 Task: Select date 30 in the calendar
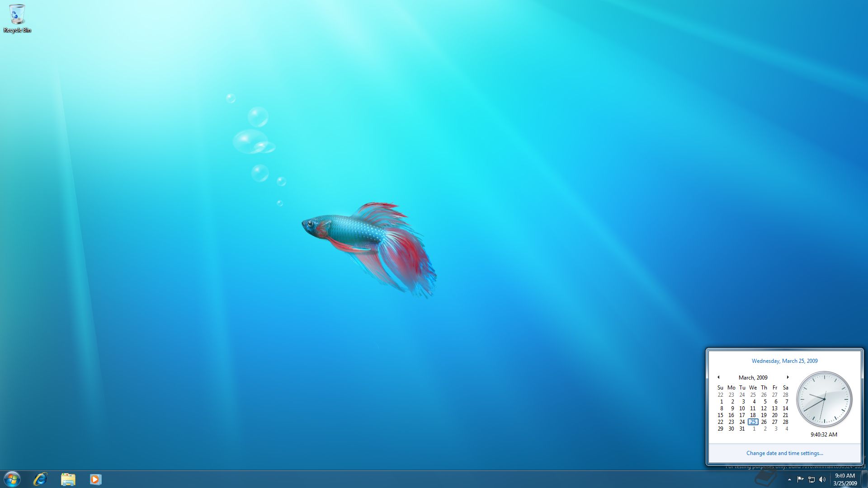tap(731, 428)
